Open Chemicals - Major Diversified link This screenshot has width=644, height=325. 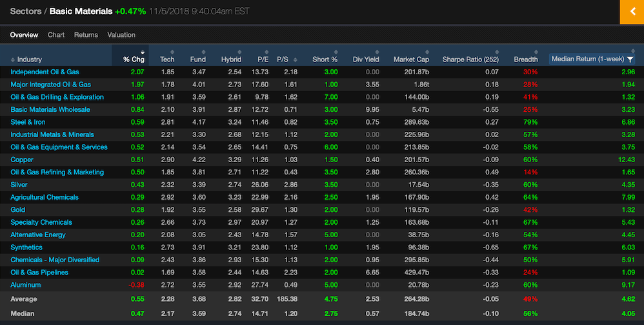tap(55, 260)
